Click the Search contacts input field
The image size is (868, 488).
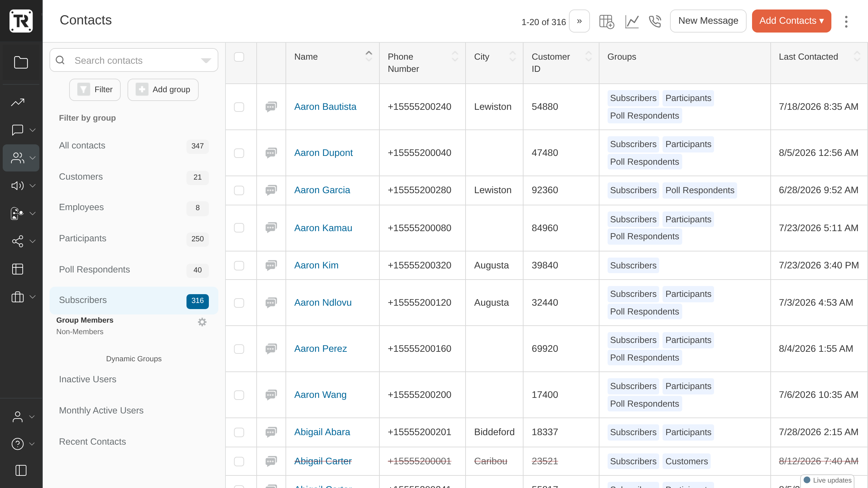(134, 60)
